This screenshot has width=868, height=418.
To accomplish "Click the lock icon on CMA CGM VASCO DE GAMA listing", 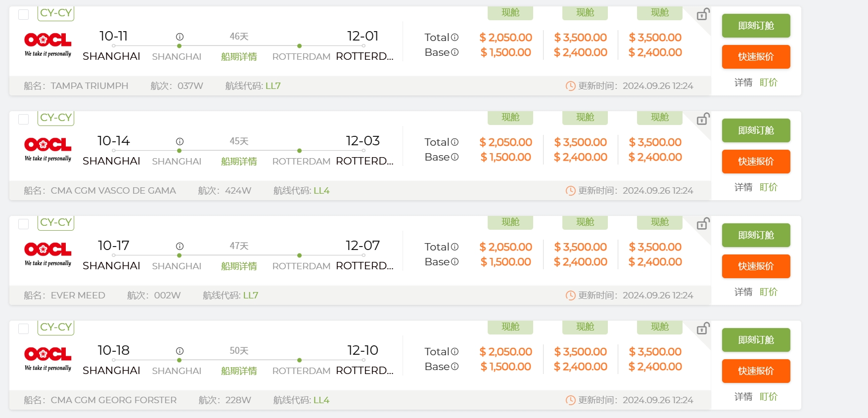I will pyautogui.click(x=703, y=119).
